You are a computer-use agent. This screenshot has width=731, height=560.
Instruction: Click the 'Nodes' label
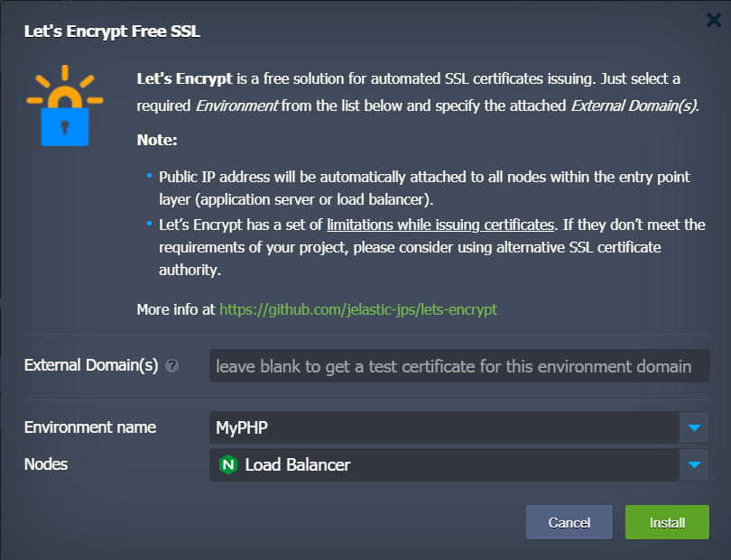46,464
